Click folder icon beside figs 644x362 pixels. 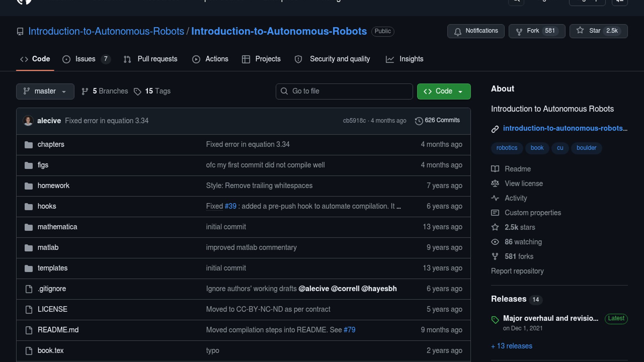tap(29, 165)
